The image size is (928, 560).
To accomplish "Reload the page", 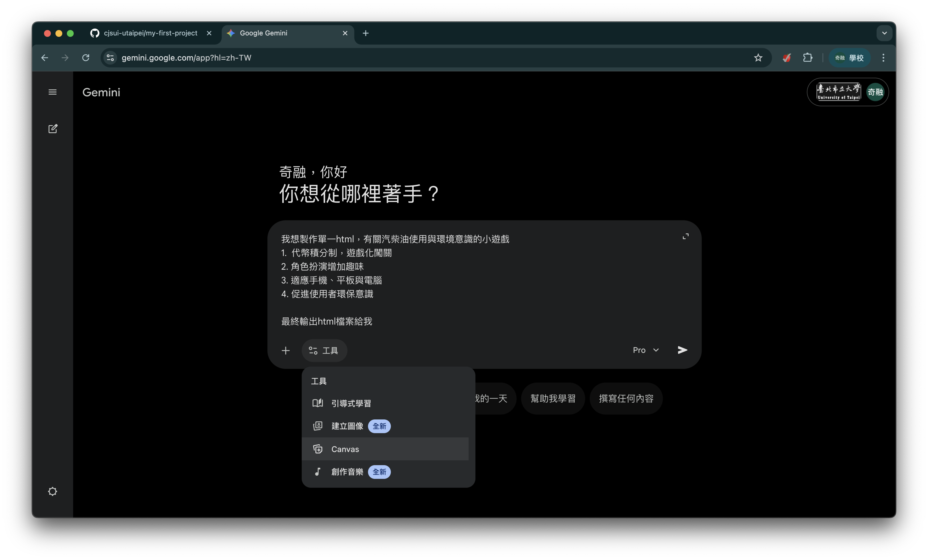I will click(x=86, y=58).
